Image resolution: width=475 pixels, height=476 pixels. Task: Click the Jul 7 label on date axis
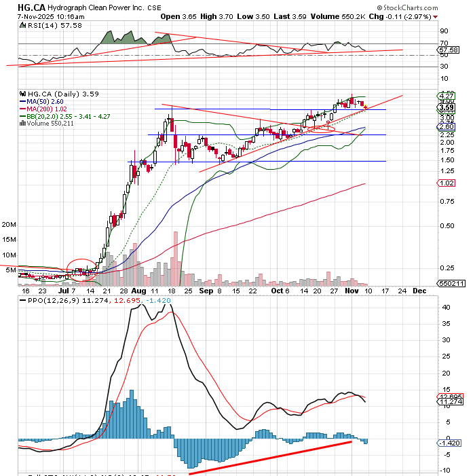click(67, 291)
